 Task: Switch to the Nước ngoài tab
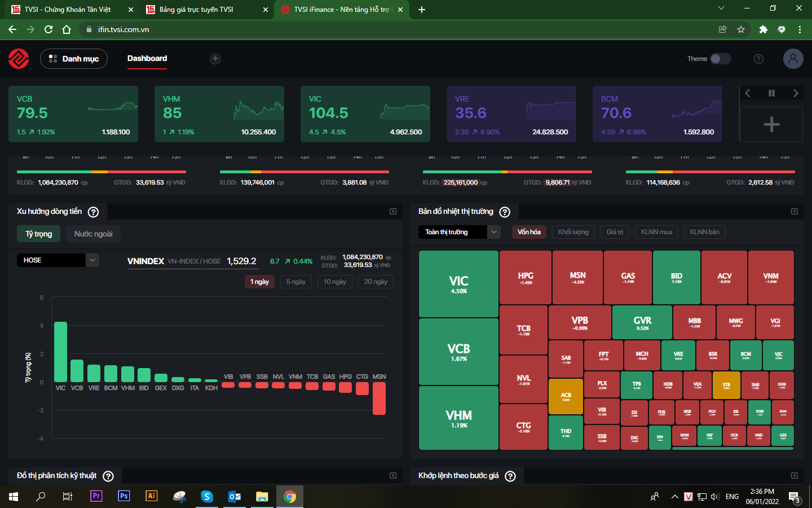coord(94,234)
